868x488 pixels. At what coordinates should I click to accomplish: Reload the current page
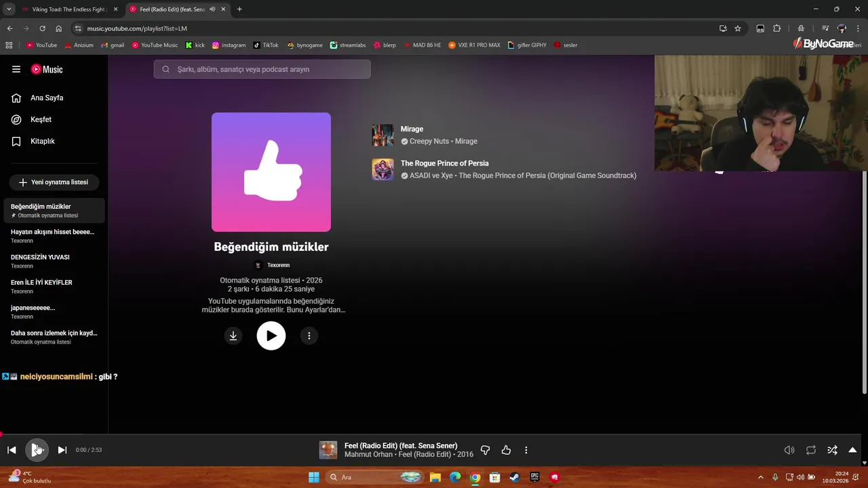tap(42, 28)
